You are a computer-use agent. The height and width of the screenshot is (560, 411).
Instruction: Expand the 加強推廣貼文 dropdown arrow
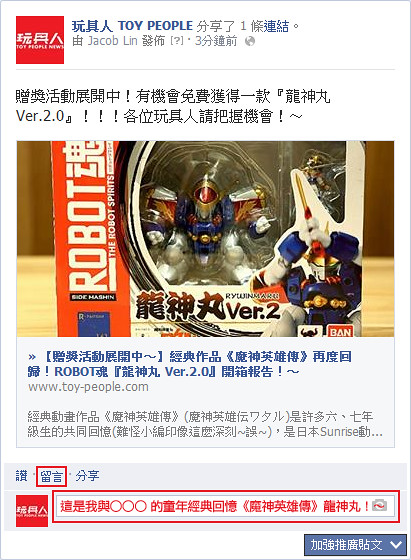[396, 545]
